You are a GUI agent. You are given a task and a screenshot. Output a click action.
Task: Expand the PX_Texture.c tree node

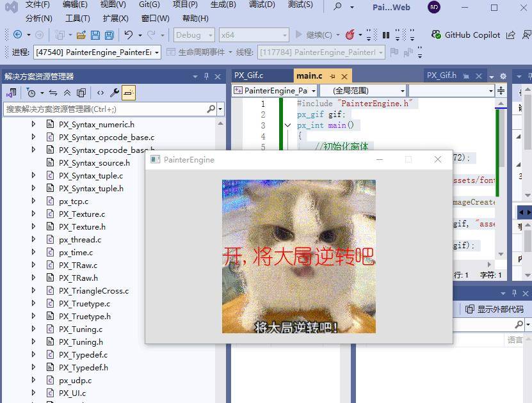[x=33, y=214]
